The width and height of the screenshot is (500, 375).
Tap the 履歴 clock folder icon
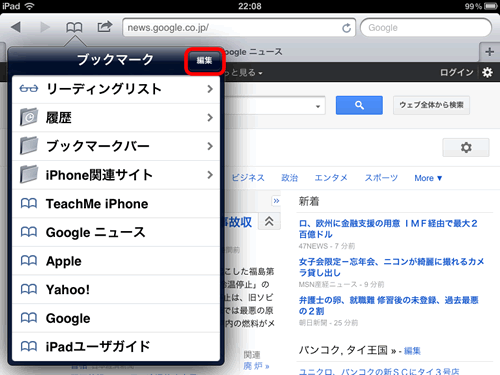click(x=29, y=117)
